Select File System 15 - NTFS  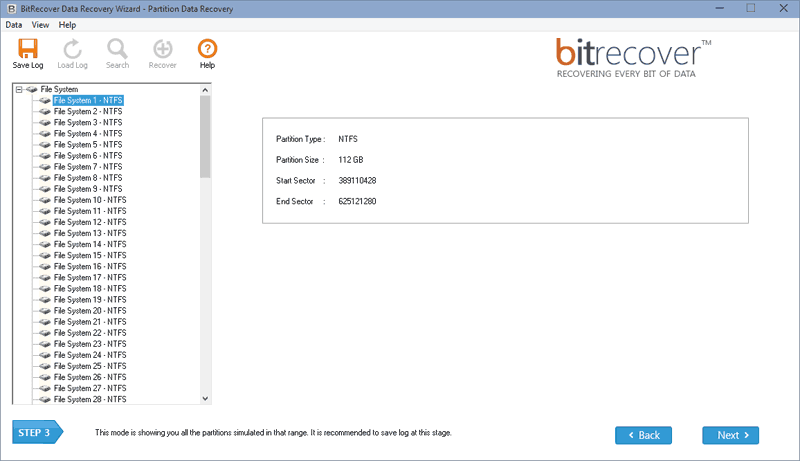(x=90, y=255)
